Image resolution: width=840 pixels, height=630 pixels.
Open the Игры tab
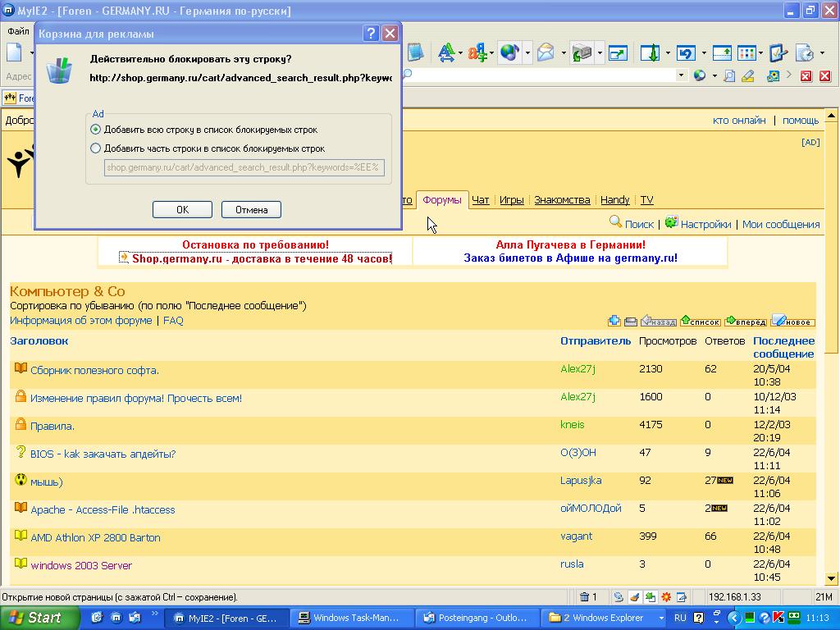[512, 200]
